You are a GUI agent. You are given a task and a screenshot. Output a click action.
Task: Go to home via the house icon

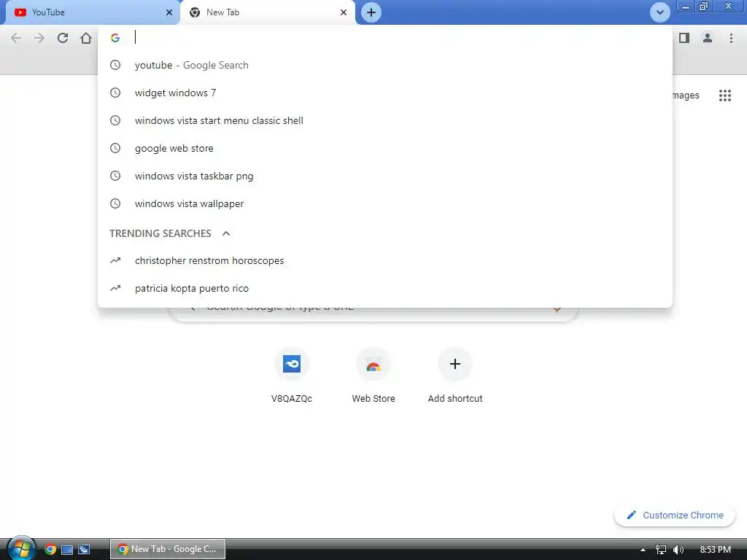coord(86,38)
